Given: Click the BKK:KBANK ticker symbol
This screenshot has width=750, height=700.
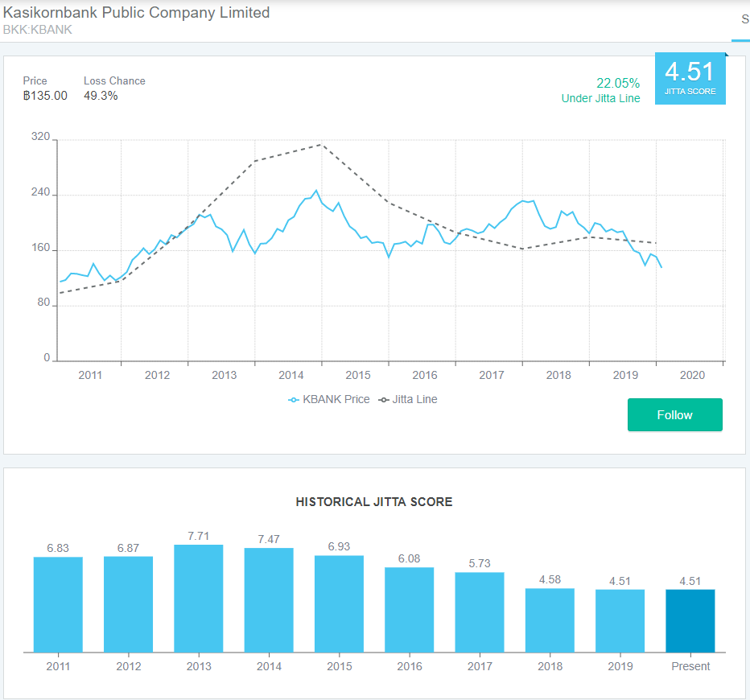Looking at the screenshot, I should click(x=37, y=30).
